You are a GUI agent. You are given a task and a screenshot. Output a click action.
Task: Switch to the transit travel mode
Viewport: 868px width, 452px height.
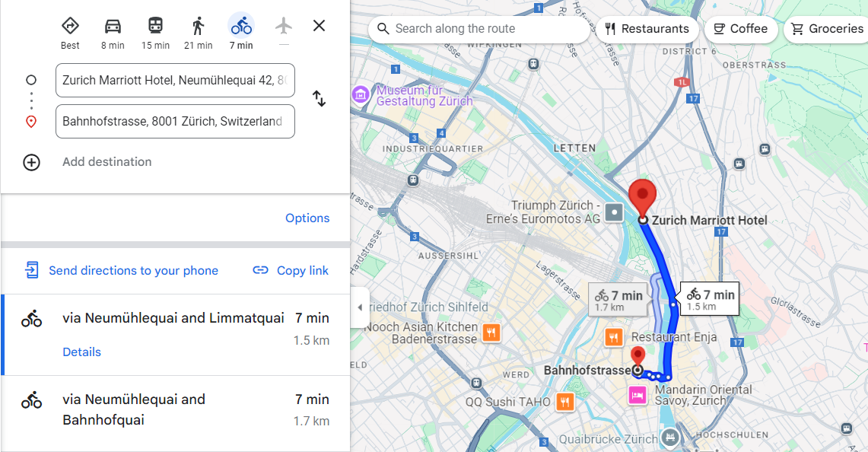pos(155,26)
